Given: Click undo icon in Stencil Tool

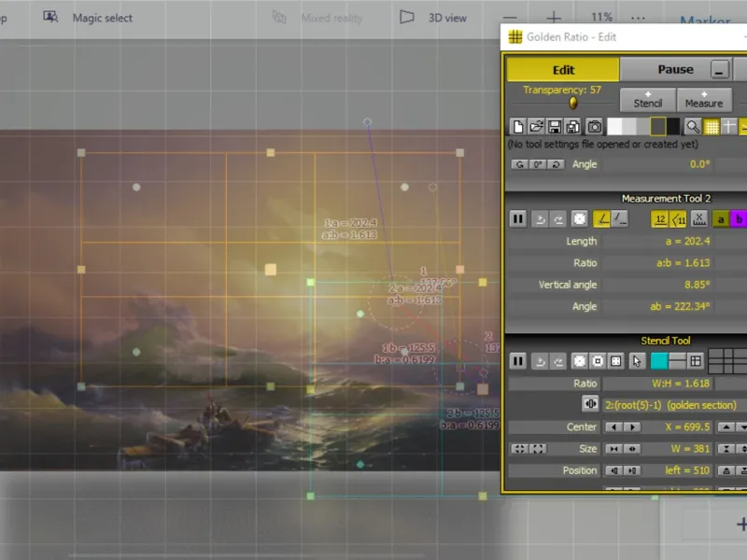Looking at the screenshot, I should (540, 361).
